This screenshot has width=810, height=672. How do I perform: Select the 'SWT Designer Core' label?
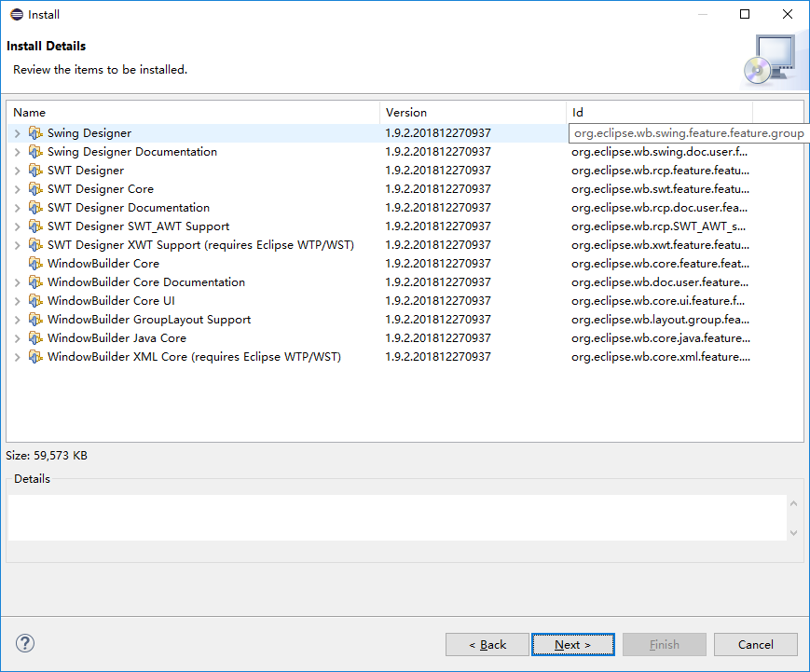(x=101, y=189)
